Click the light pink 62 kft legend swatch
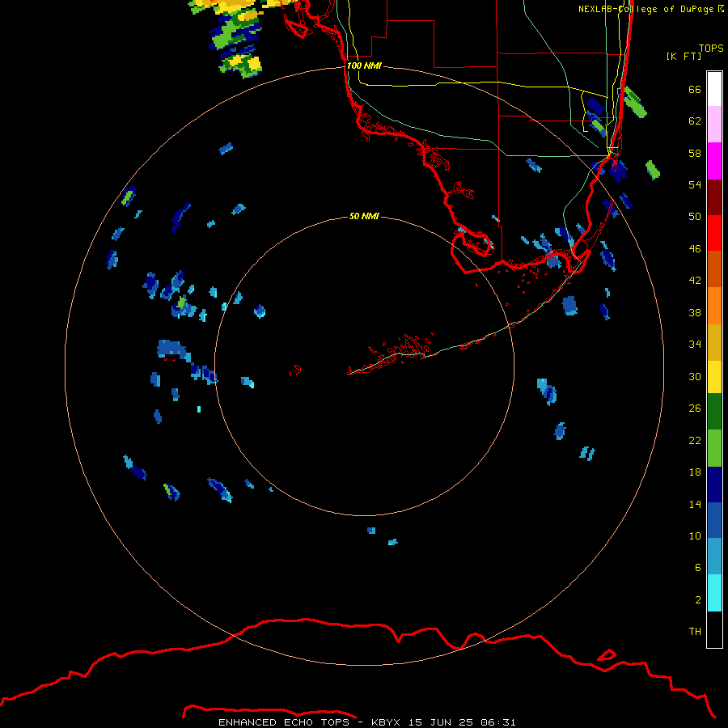The height and width of the screenshot is (728, 728). coord(714,125)
